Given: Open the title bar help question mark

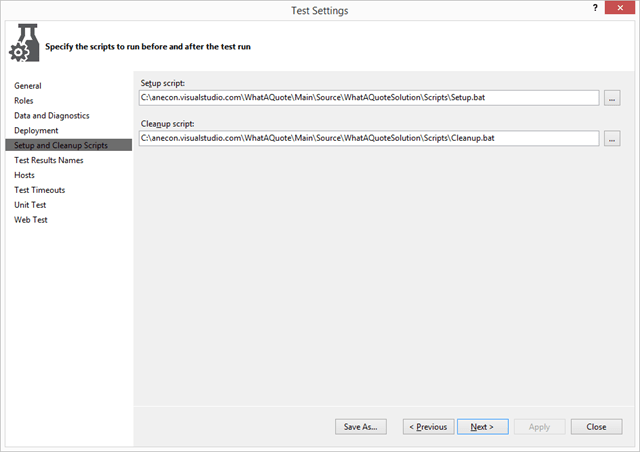Looking at the screenshot, I should click(585, 10).
